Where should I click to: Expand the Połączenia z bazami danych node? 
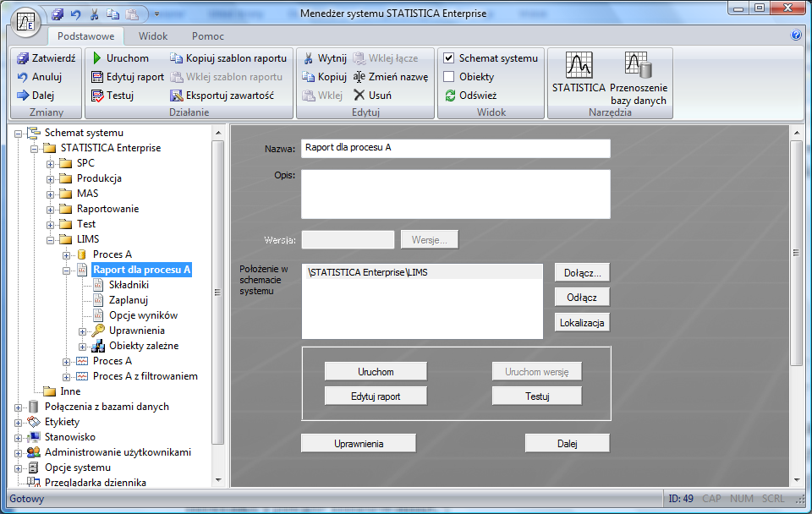[x=18, y=407]
